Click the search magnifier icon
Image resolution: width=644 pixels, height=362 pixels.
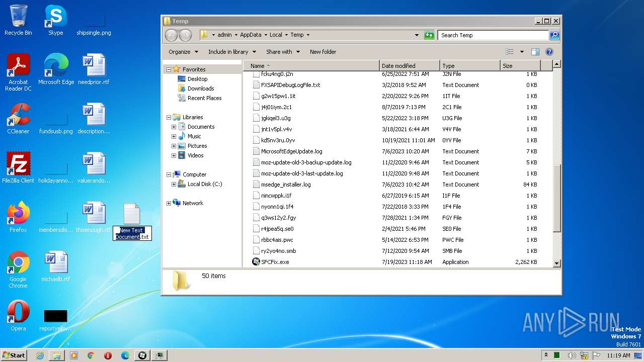click(554, 35)
